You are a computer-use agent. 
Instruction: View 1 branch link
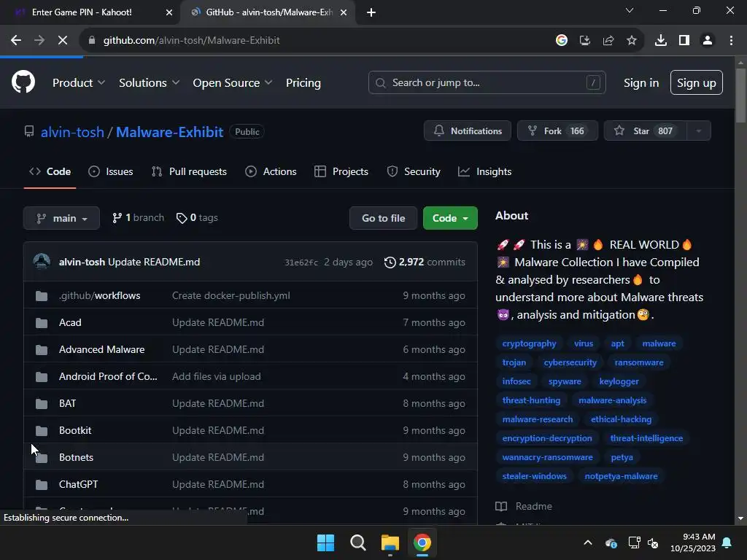(x=138, y=217)
